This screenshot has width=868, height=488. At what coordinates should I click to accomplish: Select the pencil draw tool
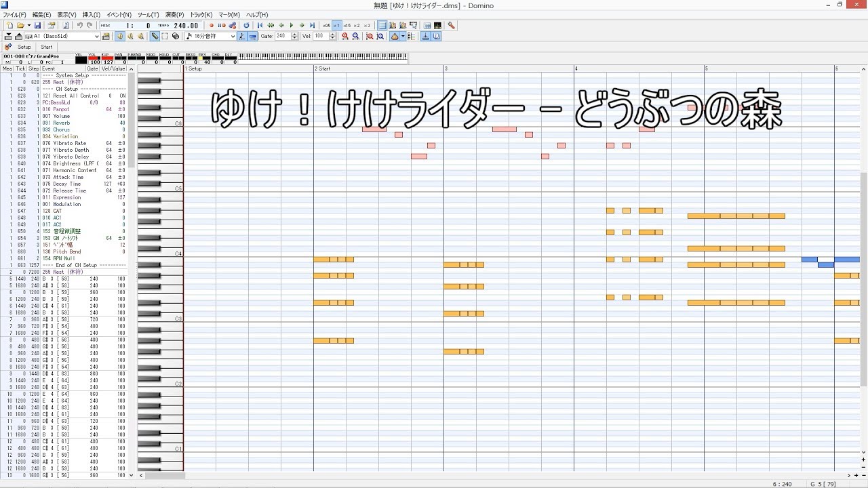tap(155, 36)
